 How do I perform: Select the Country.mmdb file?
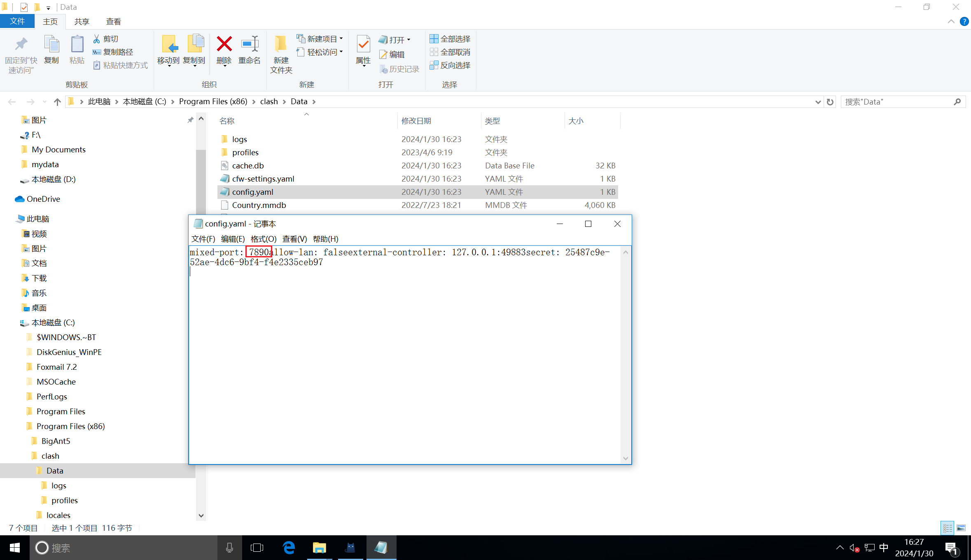click(417, 205)
